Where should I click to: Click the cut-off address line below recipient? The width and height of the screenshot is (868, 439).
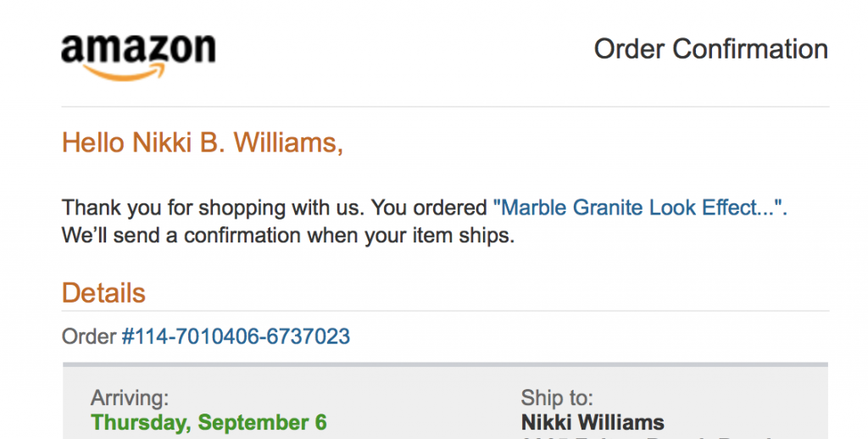(644, 436)
